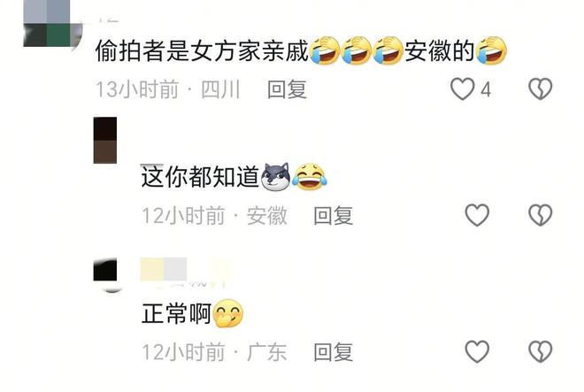Dislike the 这你都知道 reply
Image resolution: width=584 pixels, height=392 pixels.
(540, 215)
